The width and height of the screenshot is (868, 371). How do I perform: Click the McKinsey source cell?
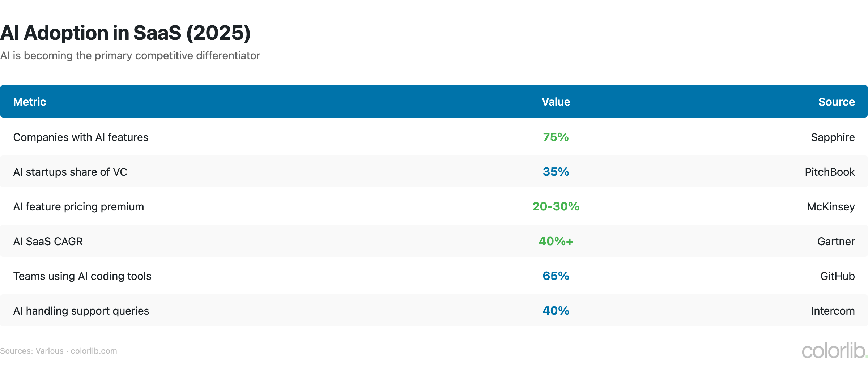[831, 207]
